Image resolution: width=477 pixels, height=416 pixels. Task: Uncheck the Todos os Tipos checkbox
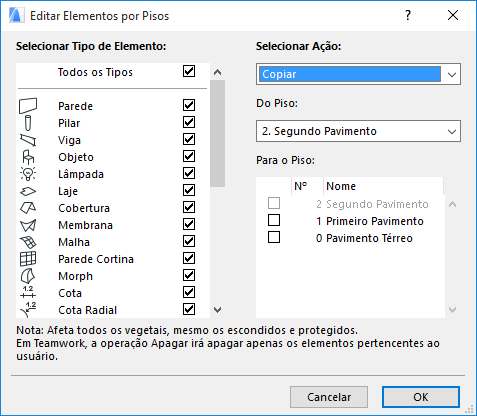point(189,71)
